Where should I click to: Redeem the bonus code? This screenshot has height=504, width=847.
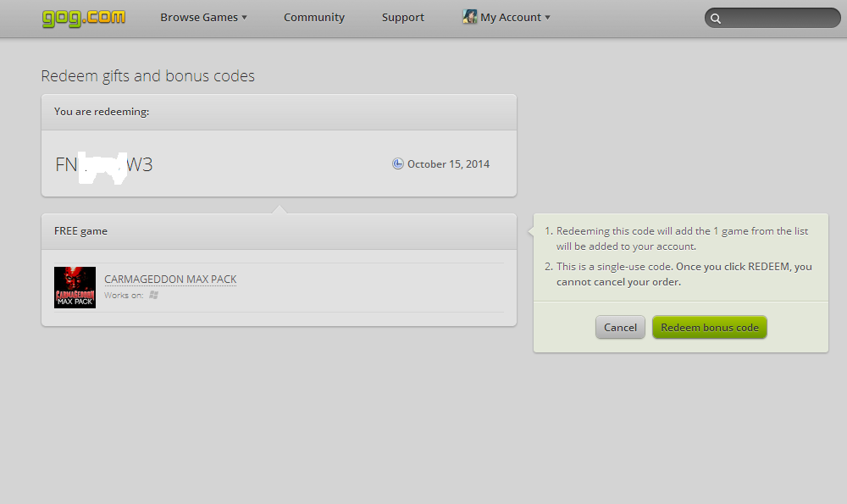[x=709, y=327]
